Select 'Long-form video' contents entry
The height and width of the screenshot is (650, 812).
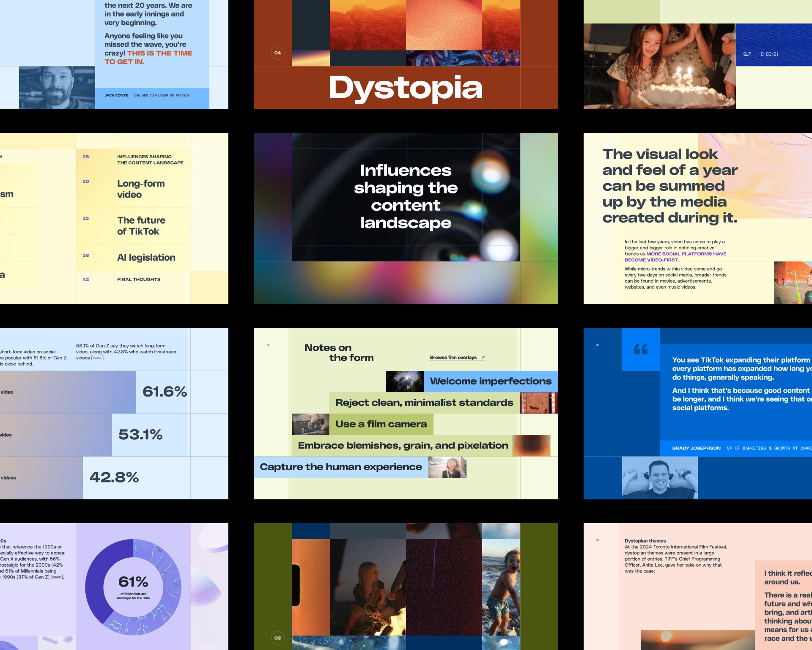coord(141,189)
